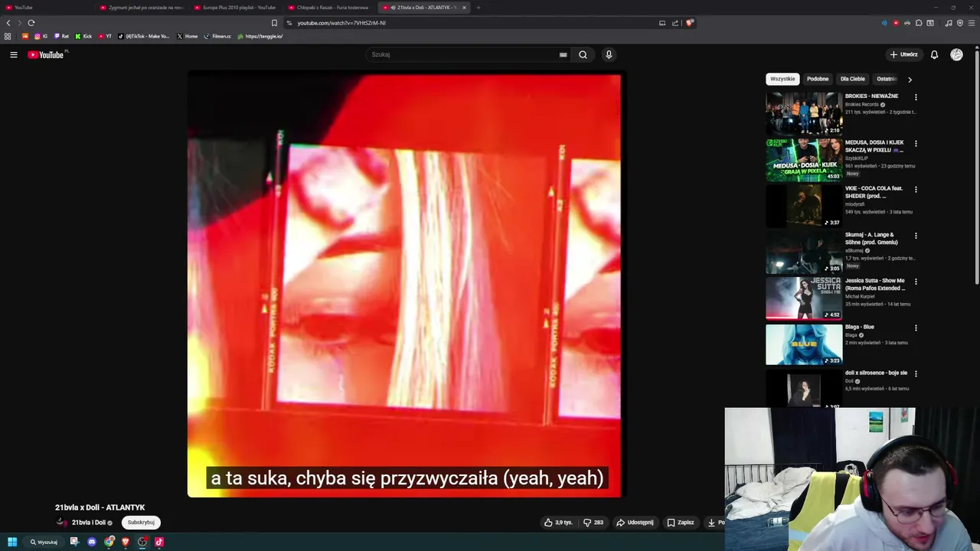Open options menu for Jessica Sutta video
This screenshot has height=551, width=980.
[916, 282]
